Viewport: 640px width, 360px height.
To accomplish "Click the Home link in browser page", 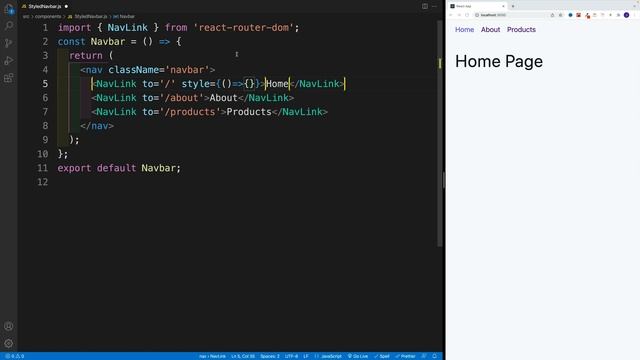I will [x=464, y=30].
